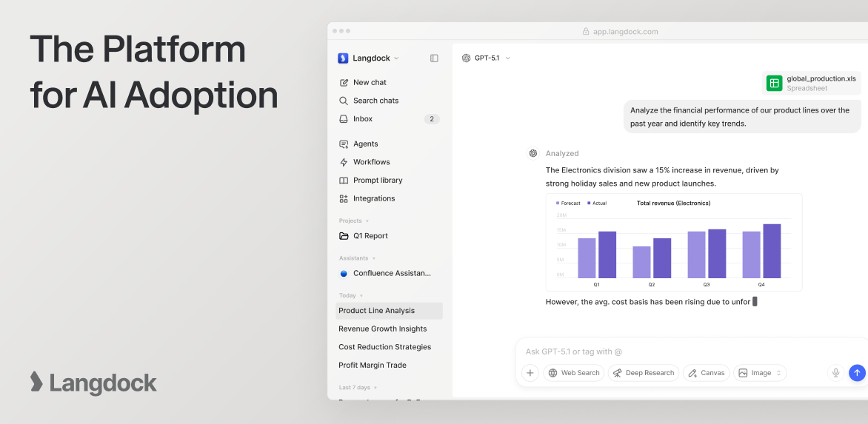The width and height of the screenshot is (868, 424).
Task: Click the Q1 Report folder icon
Action: tap(344, 236)
